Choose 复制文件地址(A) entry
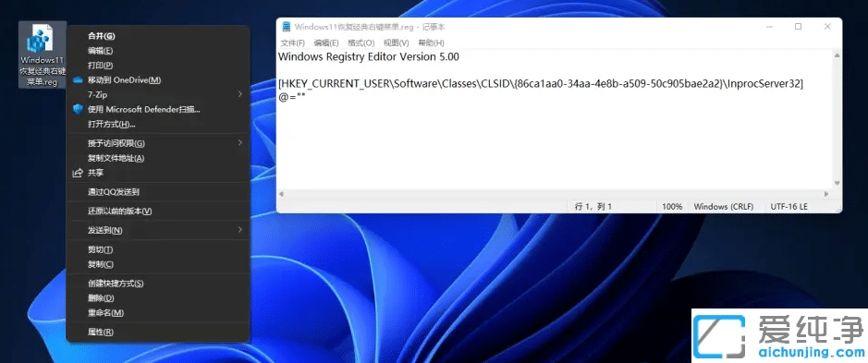The height and width of the screenshot is (363, 868). [158, 158]
